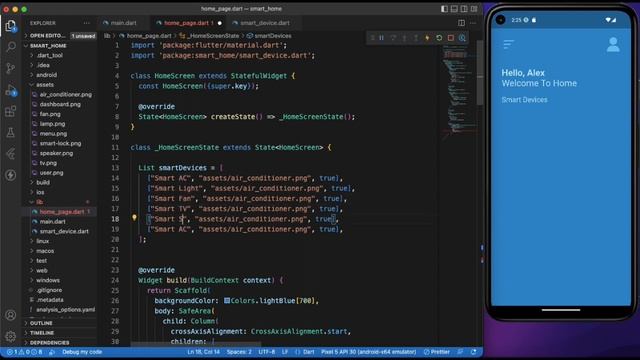Toggle the secondary side bar layout button
This screenshot has width=640, height=360.
point(464,9)
